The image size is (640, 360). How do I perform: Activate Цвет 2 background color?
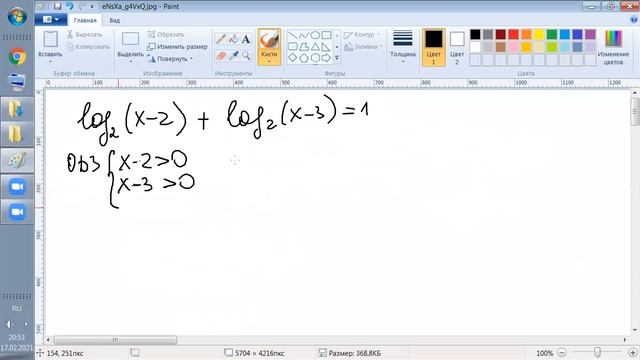[457, 47]
